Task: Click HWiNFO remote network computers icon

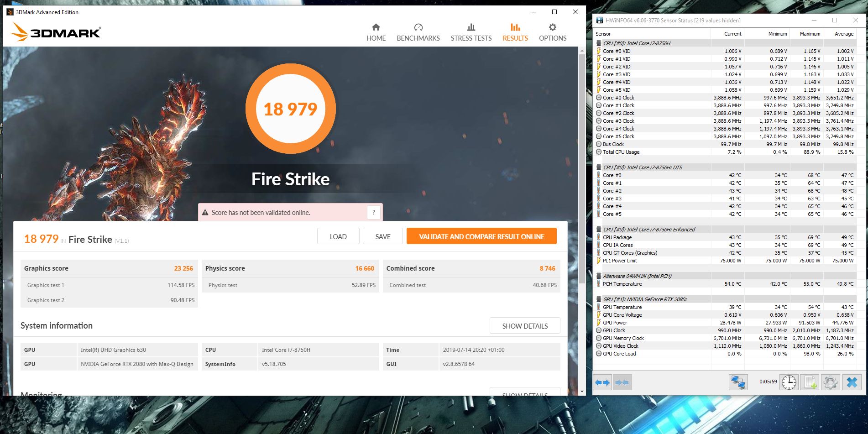Action: pos(738,382)
